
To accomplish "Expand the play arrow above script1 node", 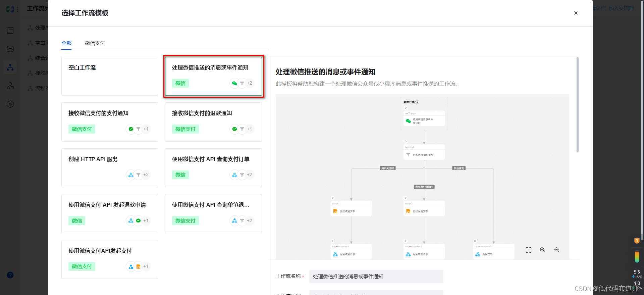I will 333,198.
